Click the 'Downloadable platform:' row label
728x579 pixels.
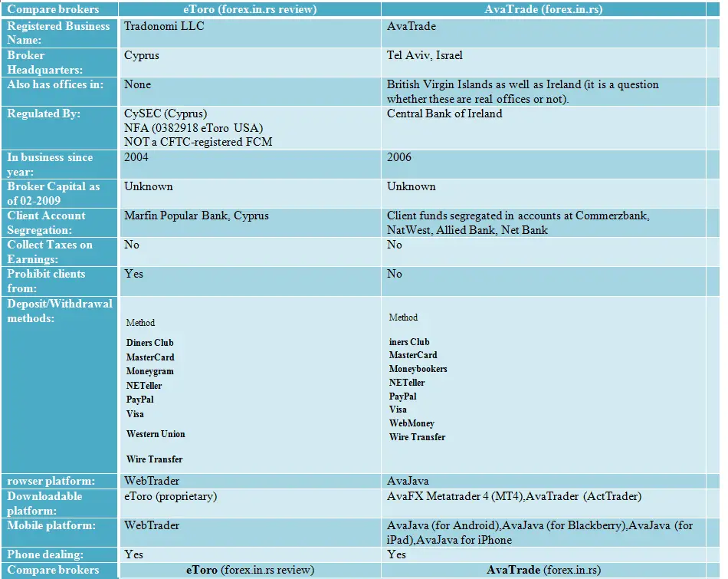[44, 503]
